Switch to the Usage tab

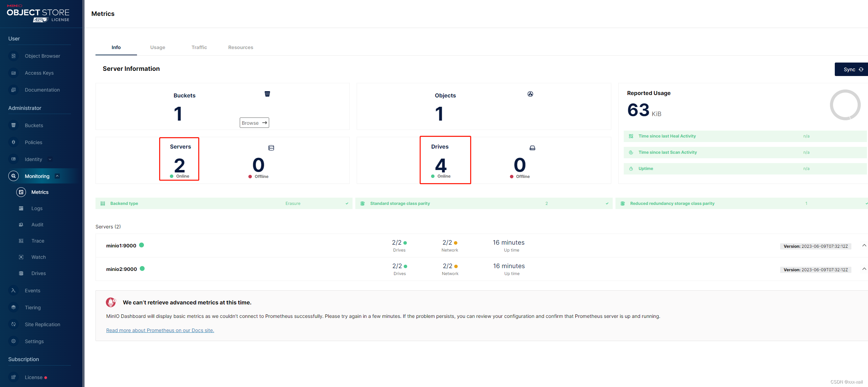point(157,47)
